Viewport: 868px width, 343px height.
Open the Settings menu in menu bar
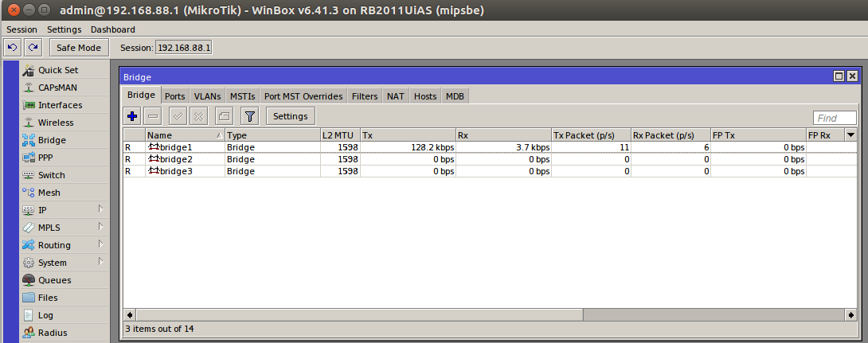pos(64,29)
